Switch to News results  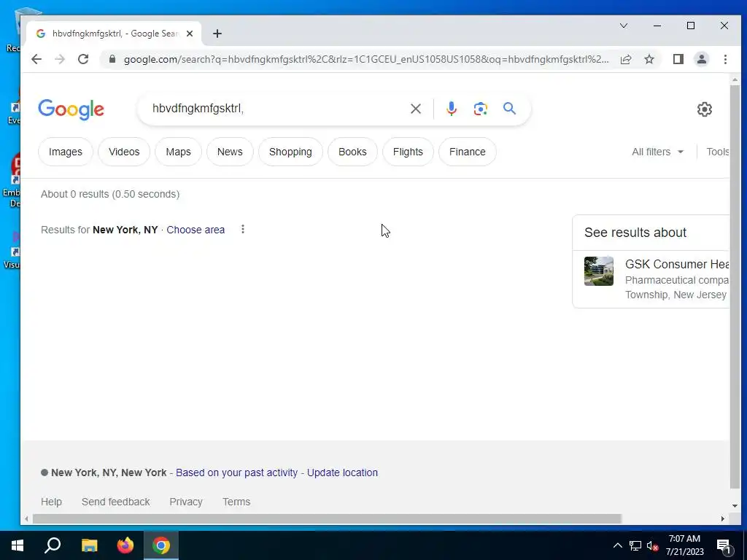[x=230, y=152]
